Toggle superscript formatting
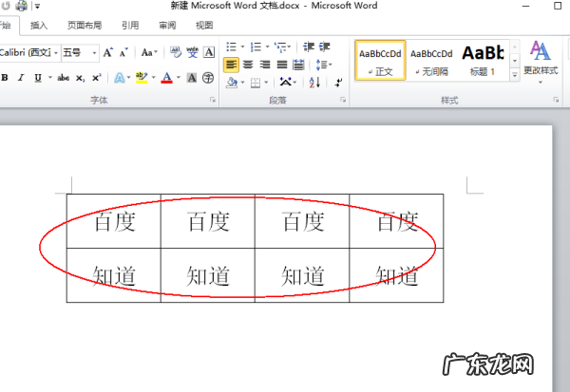Viewport: 570px width, 392px height. coord(96,78)
